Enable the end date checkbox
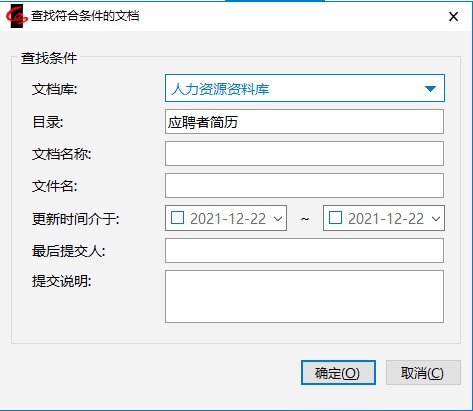Viewport: 473px width, 411px height. point(335,218)
